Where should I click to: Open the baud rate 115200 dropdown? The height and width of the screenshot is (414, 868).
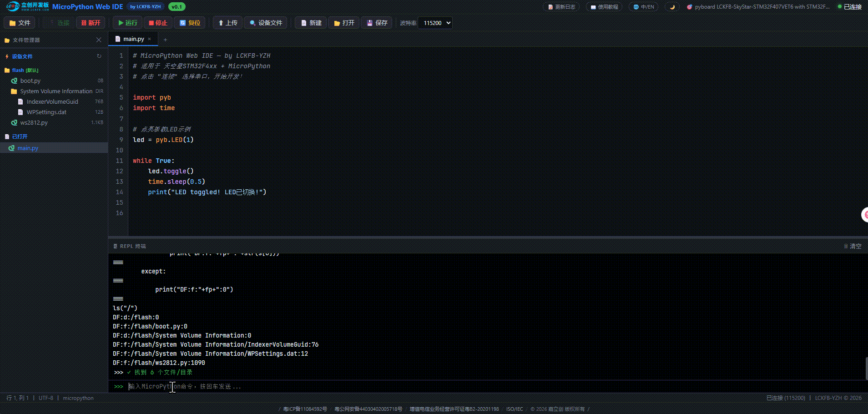[x=436, y=23]
